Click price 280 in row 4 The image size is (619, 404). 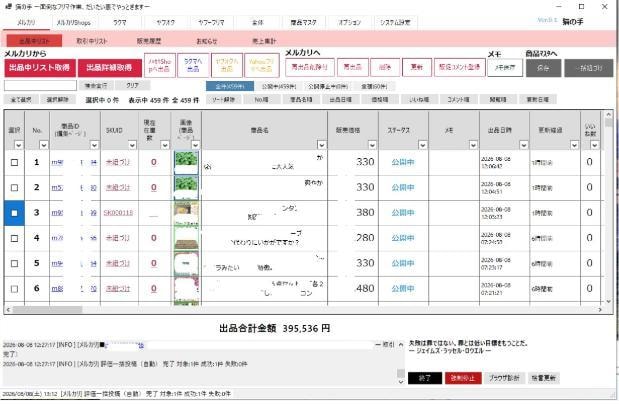[365, 238]
